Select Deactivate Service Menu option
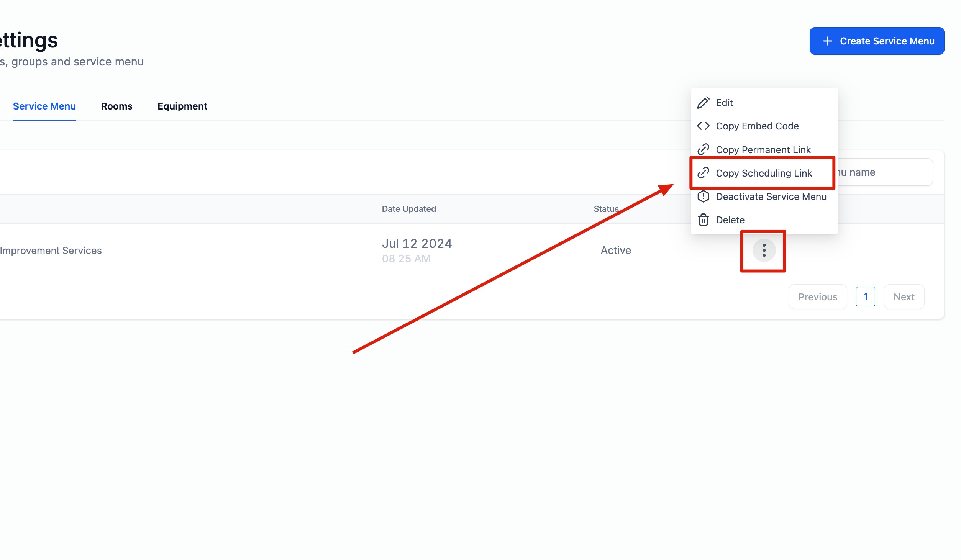Image resolution: width=961 pixels, height=560 pixels. click(x=771, y=196)
